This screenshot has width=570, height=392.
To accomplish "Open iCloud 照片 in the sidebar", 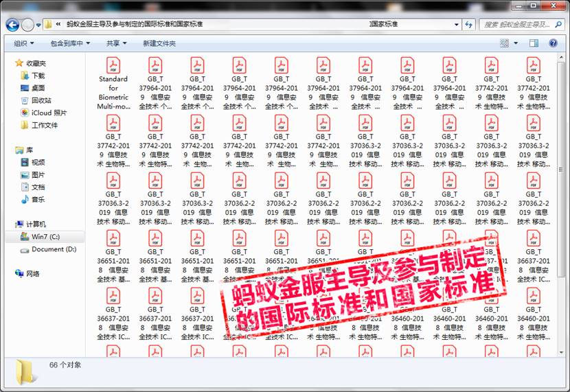I will click(49, 113).
